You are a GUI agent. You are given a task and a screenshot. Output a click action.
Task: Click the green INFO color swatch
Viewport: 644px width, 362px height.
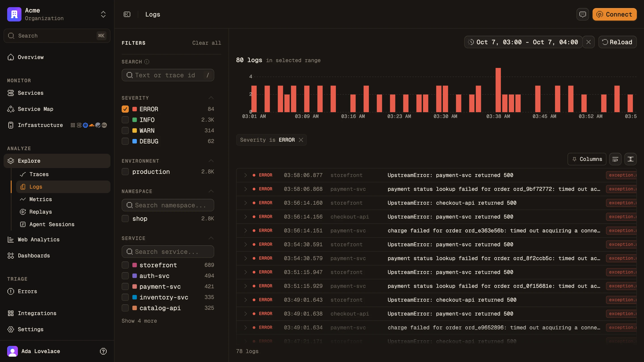[x=134, y=120]
